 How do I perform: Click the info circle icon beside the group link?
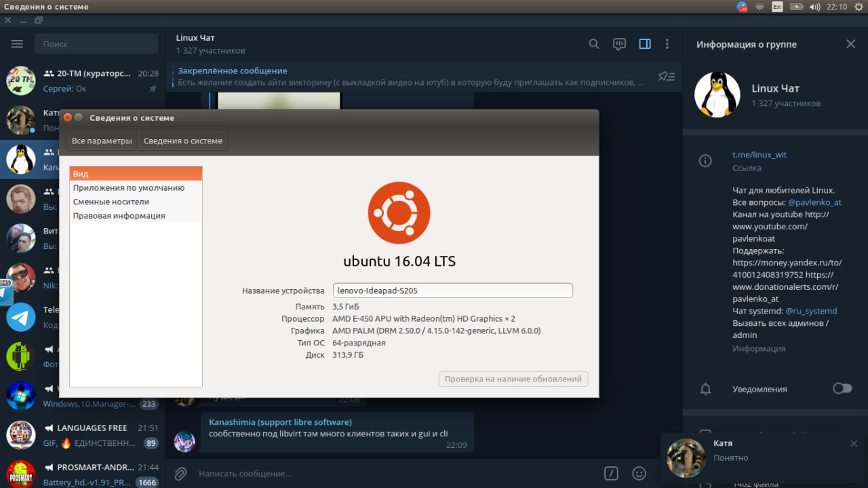705,161
